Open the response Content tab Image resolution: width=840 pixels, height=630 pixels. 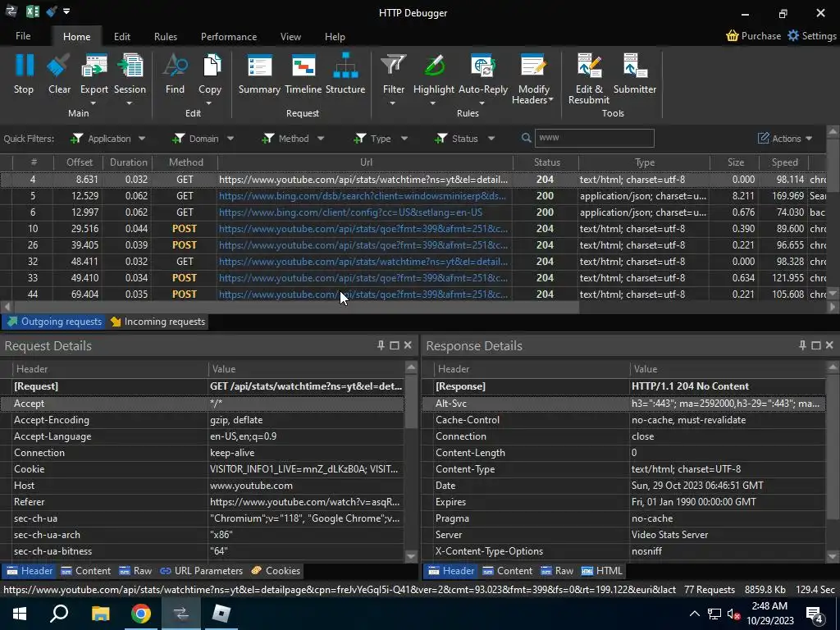[507, 571]
